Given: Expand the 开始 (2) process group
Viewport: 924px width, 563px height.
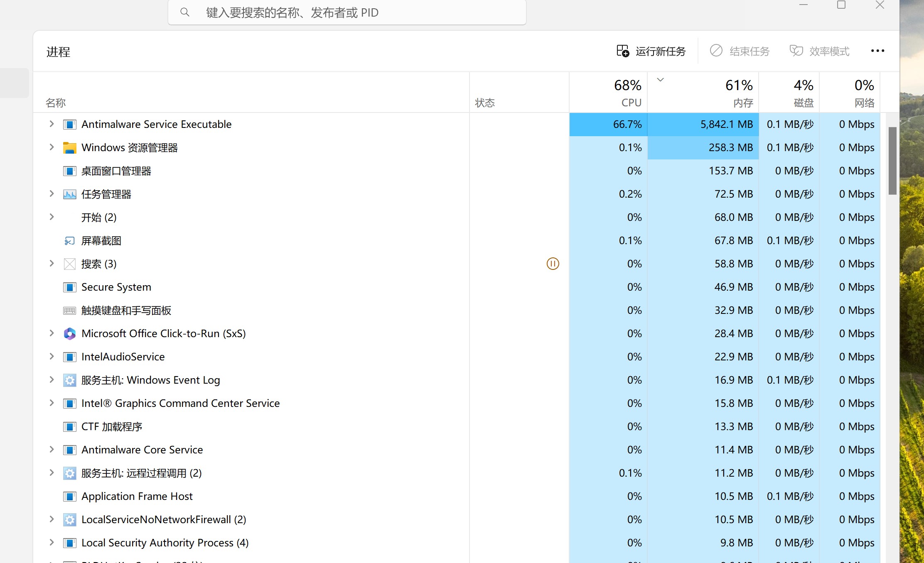Looking at the screenshot, I should [52, 217].
